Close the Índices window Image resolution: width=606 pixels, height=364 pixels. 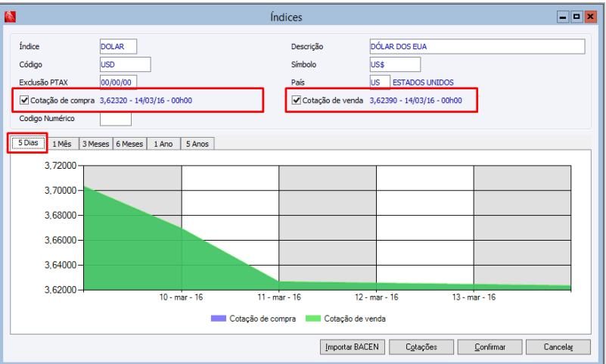pyautogui.click(x=591, y=17)
